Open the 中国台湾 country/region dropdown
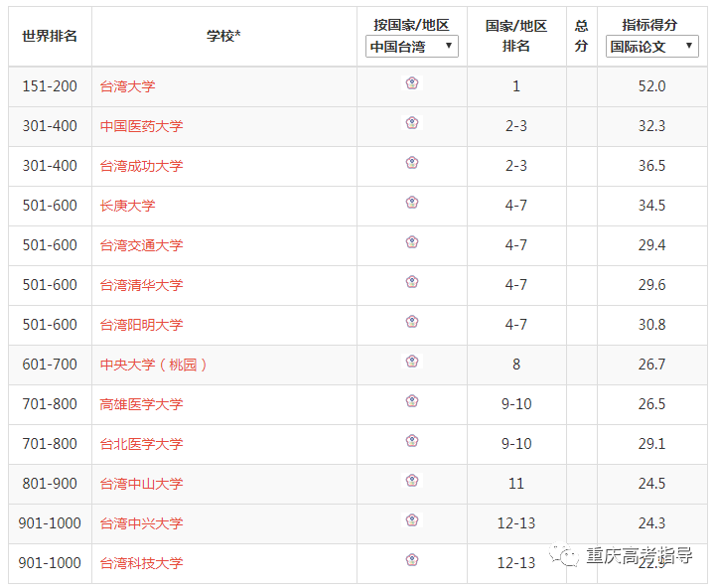This screenshot has height=588, width=716. point(412,46)
